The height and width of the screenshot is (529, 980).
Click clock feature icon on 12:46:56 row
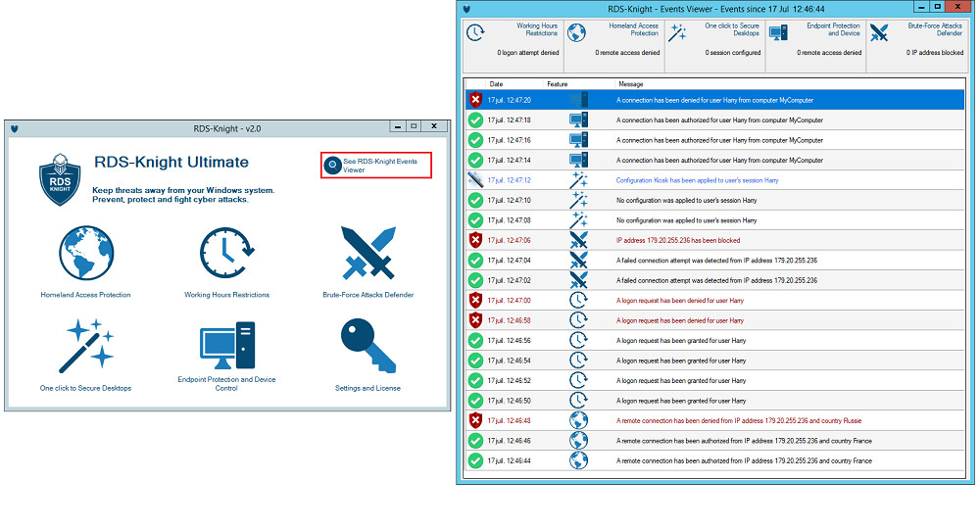coord(579,340)
